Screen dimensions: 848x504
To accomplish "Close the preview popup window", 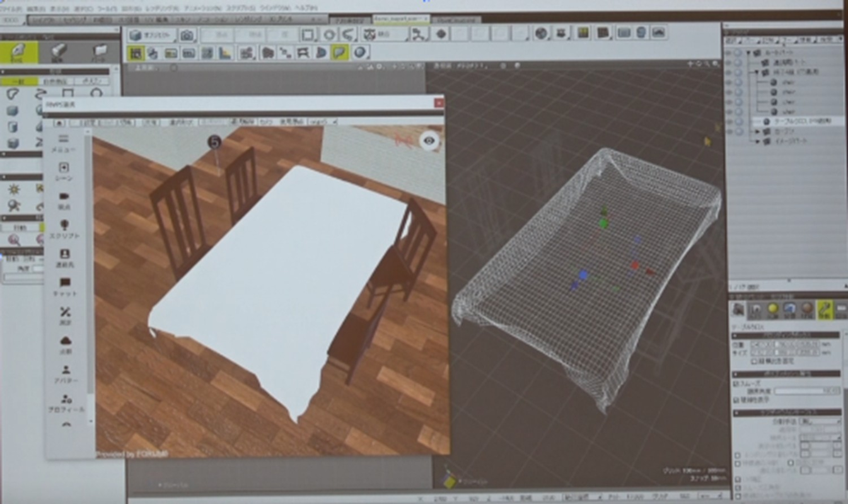I will (x=439, y=103).
